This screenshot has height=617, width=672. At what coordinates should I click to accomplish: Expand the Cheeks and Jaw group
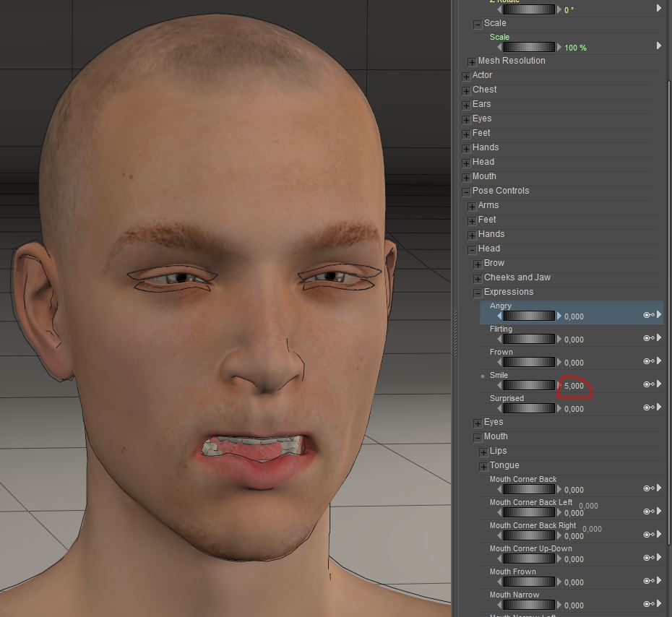[x=478, y=279]
